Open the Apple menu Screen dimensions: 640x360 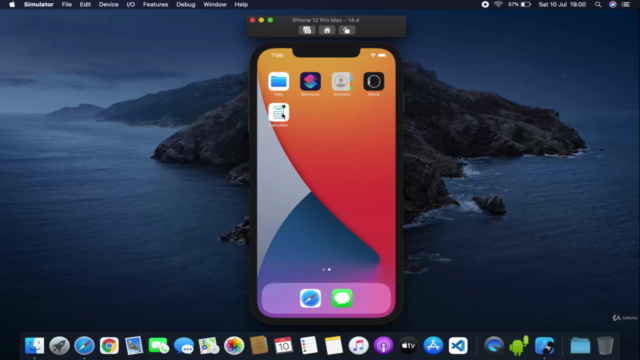(x=12, y=4)
